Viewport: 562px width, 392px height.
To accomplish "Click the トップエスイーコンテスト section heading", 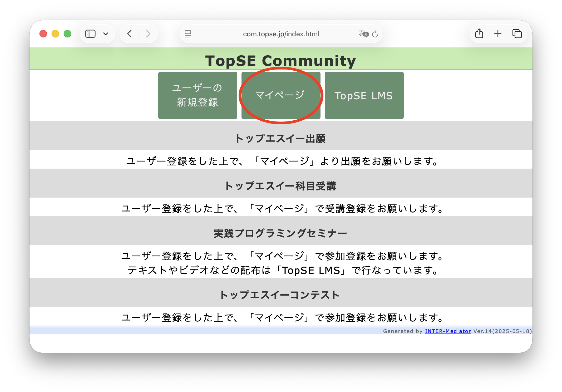I will click(x=280, y=295).
